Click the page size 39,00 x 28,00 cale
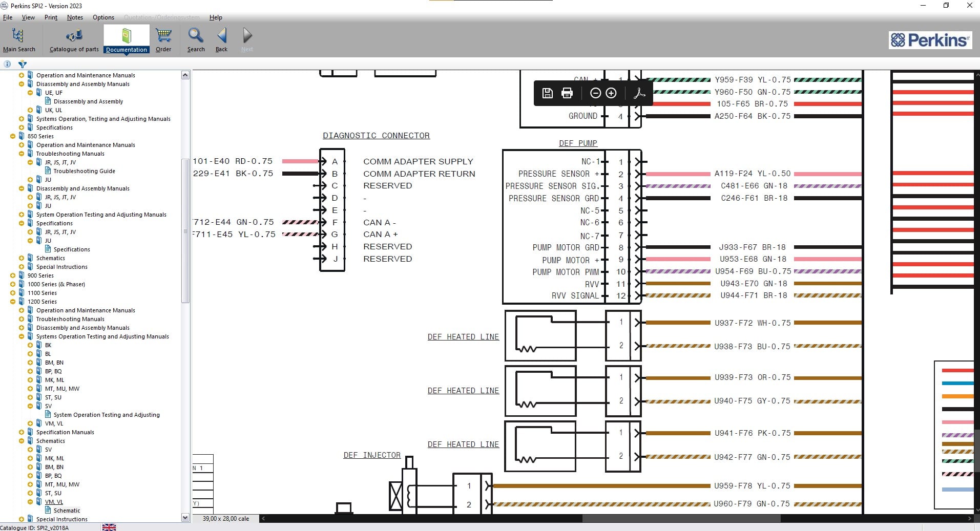The width and height of the screenshot is (980, 531). (226, 519)
